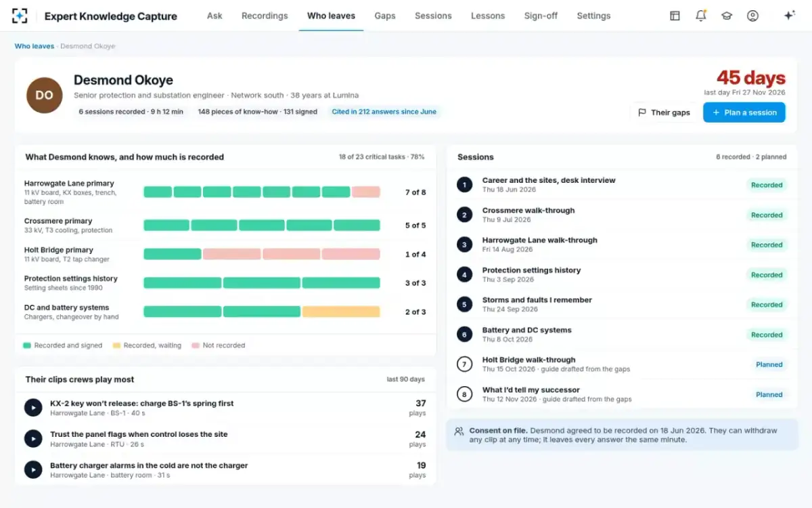
Task: Select session number 5 circle
Action: pos(464,304)
